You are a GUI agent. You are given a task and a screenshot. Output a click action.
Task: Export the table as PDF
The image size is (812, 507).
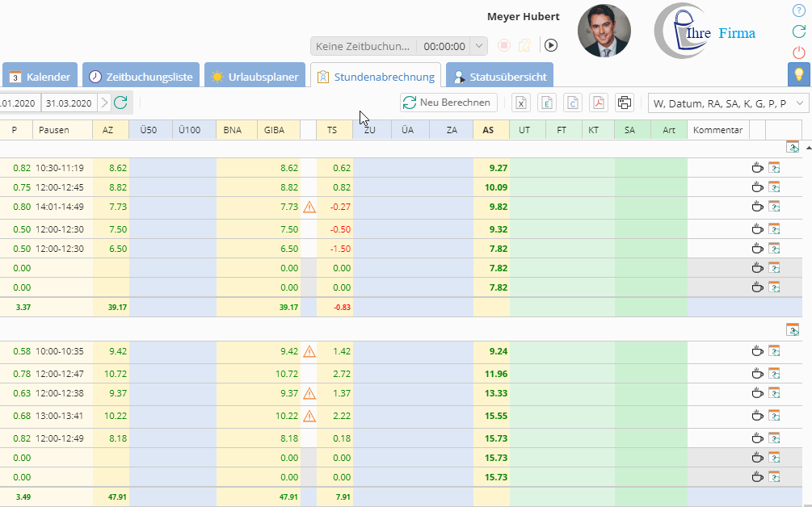pos(598,103)
